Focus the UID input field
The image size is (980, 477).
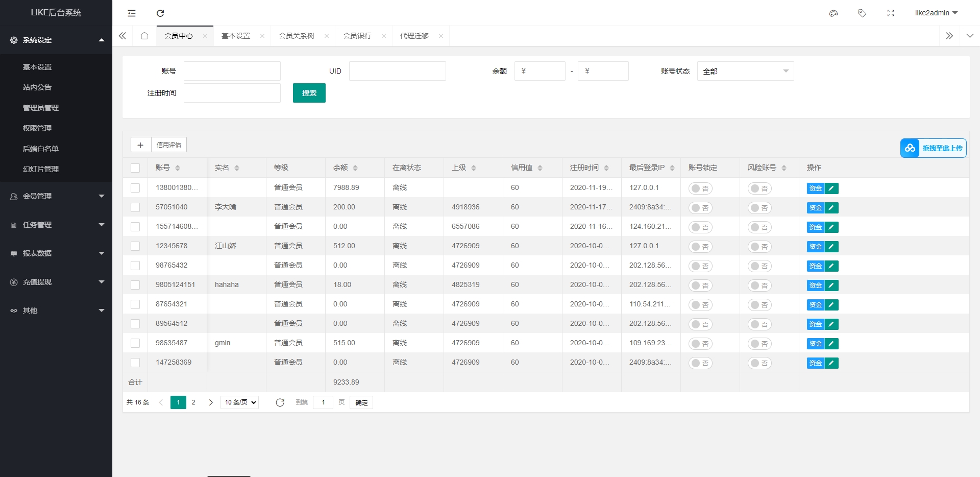tap(398, 71)
